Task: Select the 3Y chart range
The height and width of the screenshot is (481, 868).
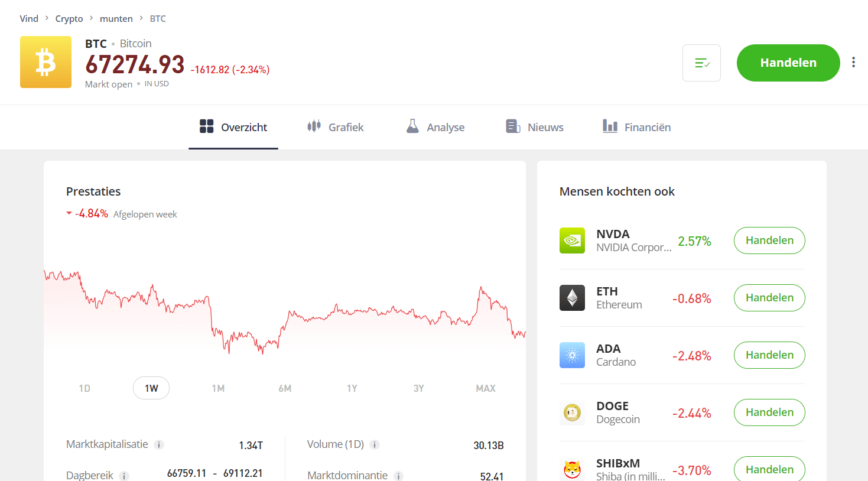Action: [419, 388]
